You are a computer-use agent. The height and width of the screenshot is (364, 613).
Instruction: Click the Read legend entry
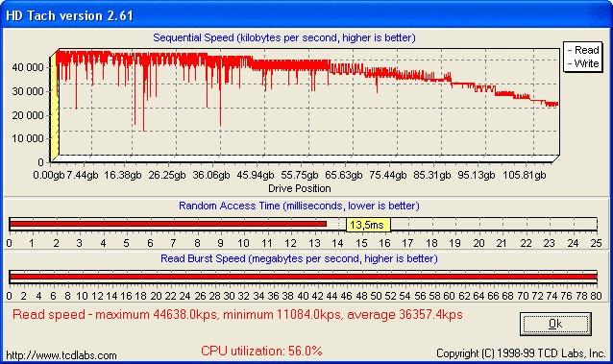tap(583, 50)
